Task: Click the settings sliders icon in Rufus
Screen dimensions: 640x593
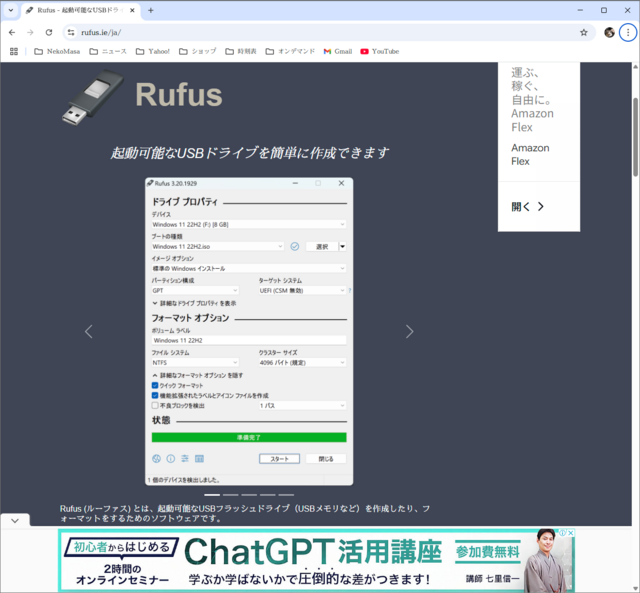Action: (x=185, y=459)
